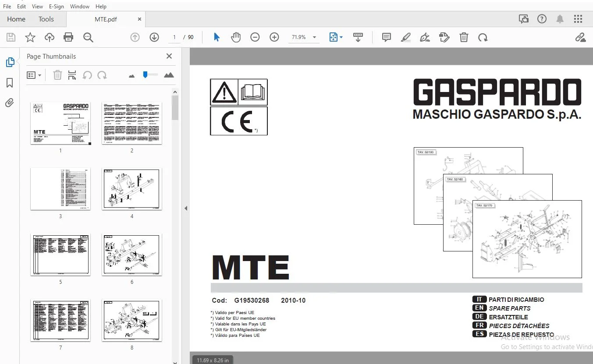Delete selected pages in thumbnails panel
Viewport: 593px width, 364px height.
[x=57, y=75]
